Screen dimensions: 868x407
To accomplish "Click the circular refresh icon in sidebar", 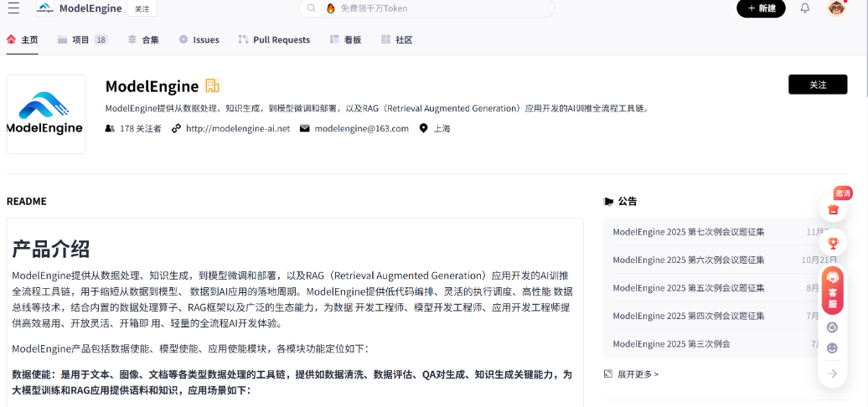I will coord(832,327).
